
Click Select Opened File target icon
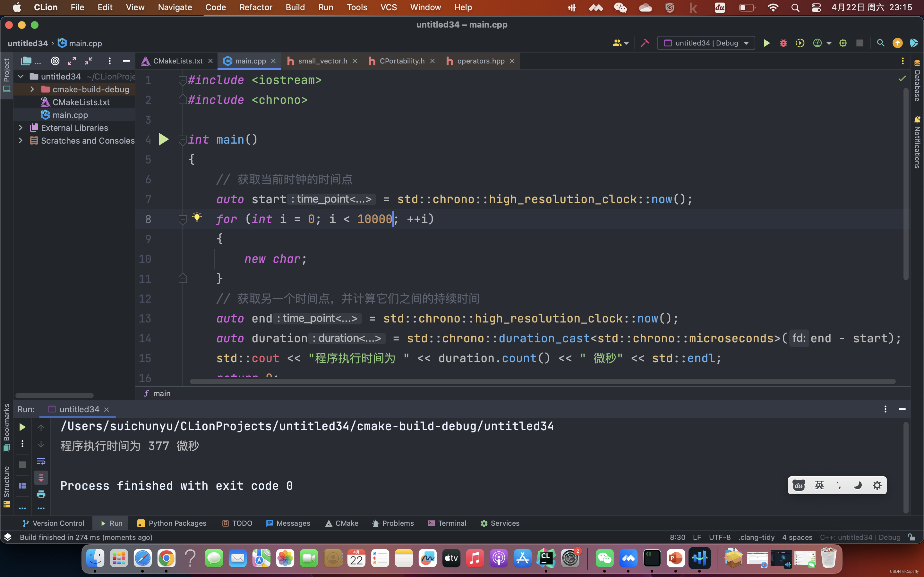click(56, 61)
